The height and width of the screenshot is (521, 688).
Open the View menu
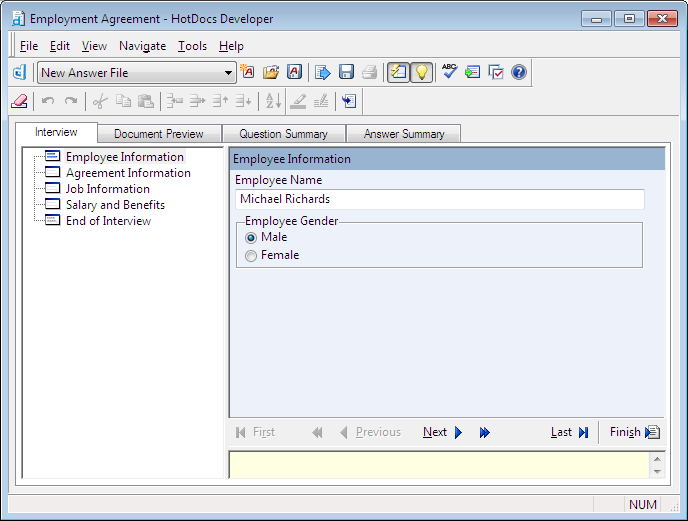click(x=94, y=46)
